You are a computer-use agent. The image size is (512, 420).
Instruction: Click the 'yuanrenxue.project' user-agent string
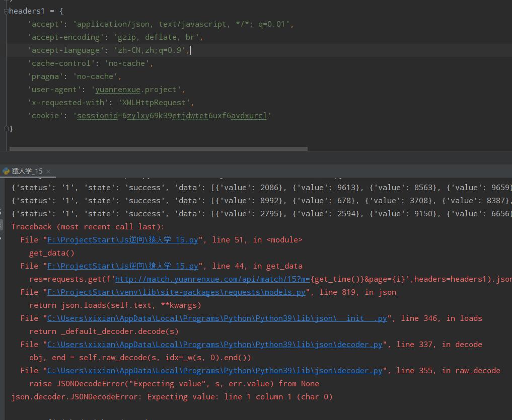point(136,90)
